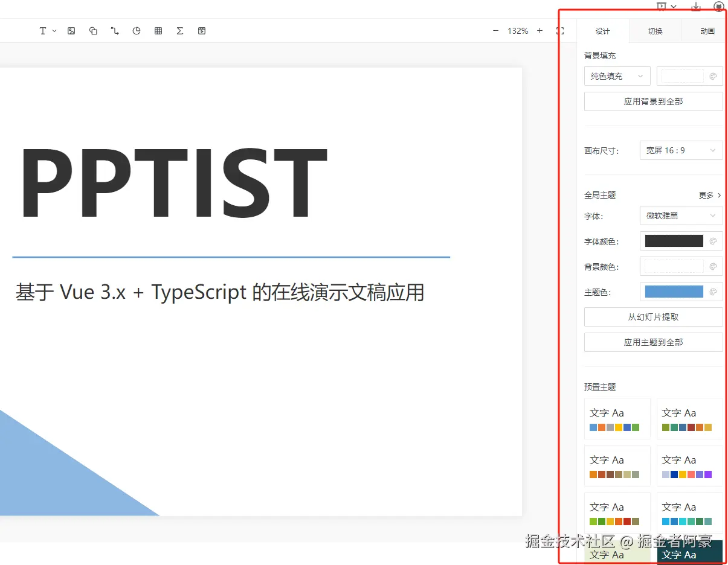
Task: Switch to the 切换 tab
Action: (655, 31)
